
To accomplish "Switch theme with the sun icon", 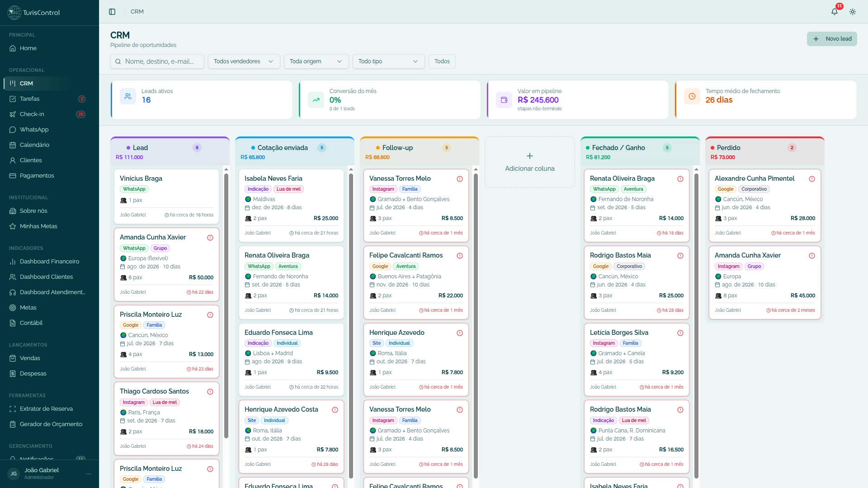I will coord(853,12).
